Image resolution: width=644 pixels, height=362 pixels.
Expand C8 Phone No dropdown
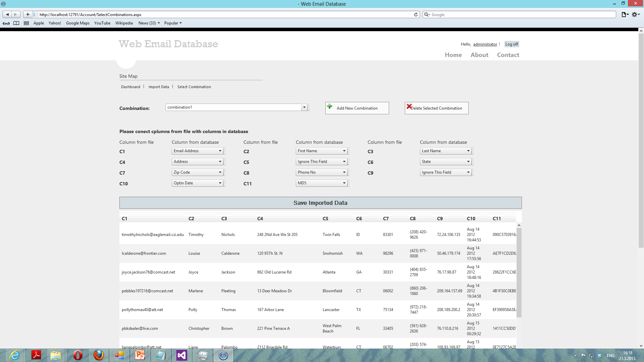322,172
